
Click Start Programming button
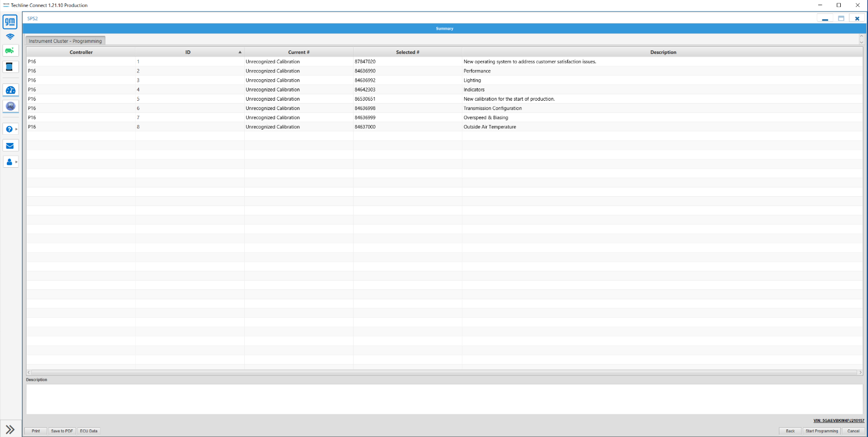click(822, 431)
